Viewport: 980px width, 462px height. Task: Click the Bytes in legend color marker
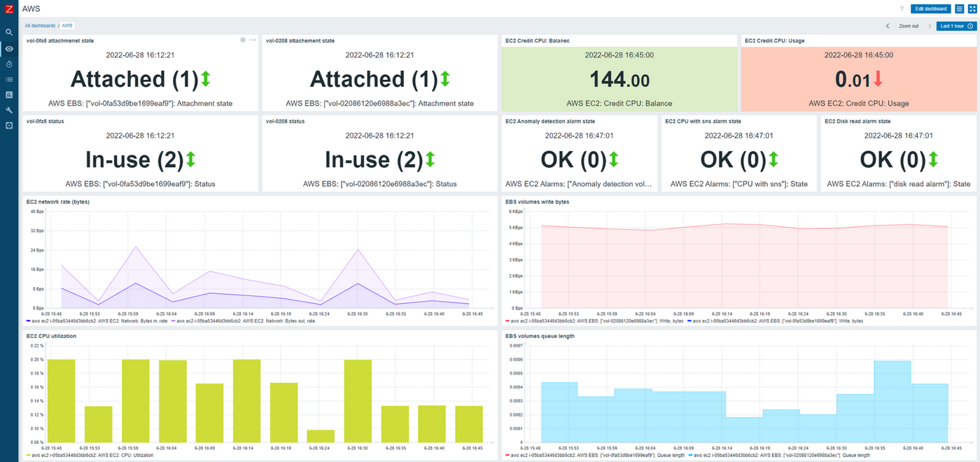click(29, 321)
